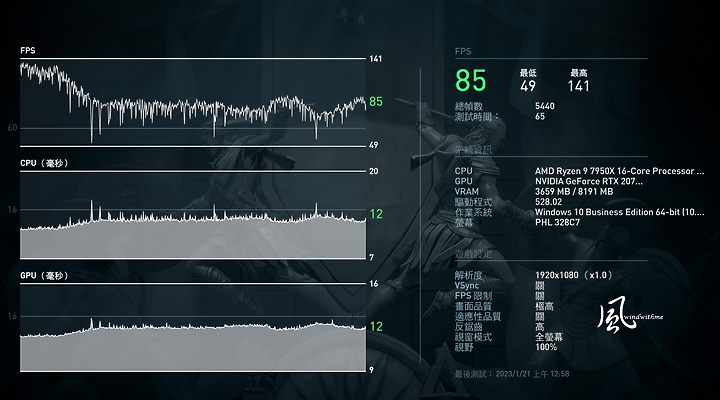Viewport: 720px width, 400px height.
Task: Click the 141 top label of FPS graph
Action: pos(375,59)
